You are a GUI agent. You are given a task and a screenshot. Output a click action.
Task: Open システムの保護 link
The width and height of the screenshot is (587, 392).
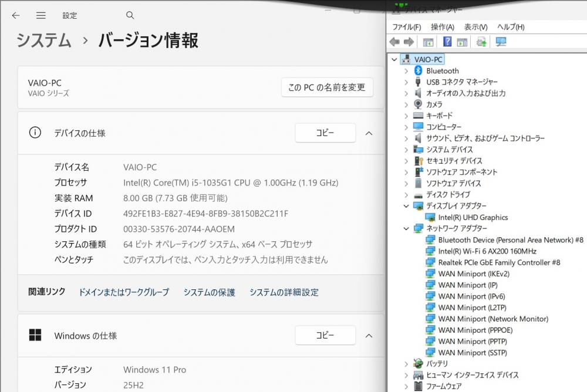point(210,292)
